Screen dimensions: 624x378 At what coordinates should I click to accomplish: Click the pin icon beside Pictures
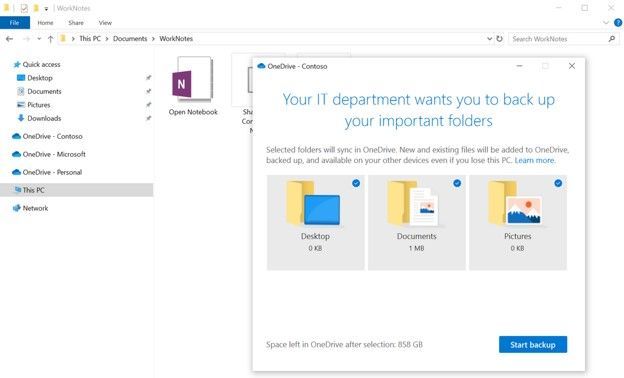click(x=148, y=105)
